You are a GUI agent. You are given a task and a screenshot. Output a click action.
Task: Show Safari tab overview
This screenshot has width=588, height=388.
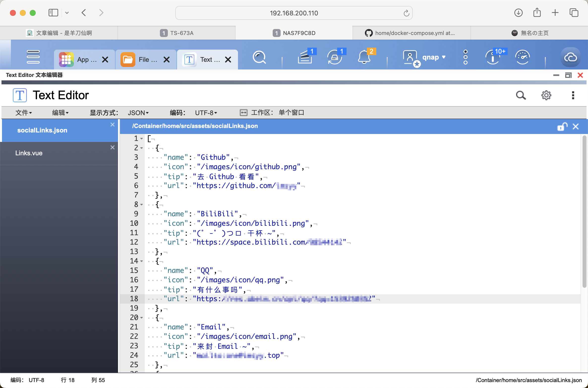coord(574,13)
